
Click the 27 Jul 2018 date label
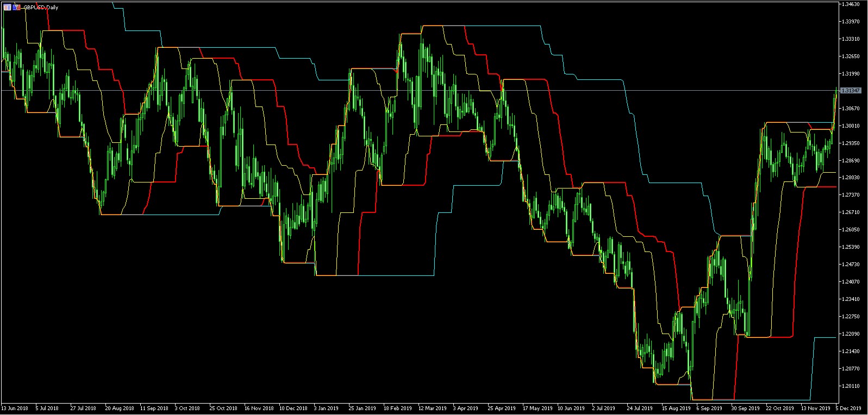[83, 408]
